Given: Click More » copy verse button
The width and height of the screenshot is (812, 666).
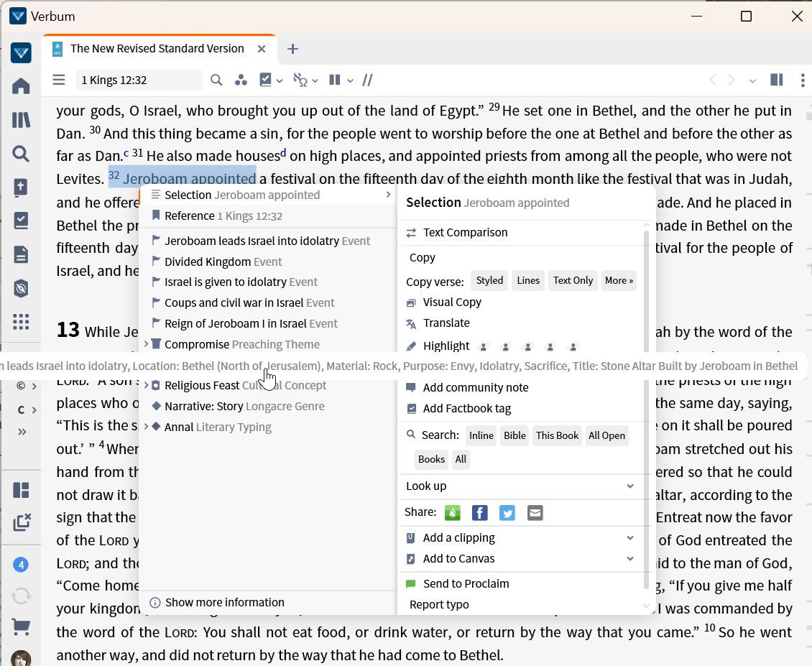Looking at the screenshot, I should pyautogui.click(x=619, y=280).
